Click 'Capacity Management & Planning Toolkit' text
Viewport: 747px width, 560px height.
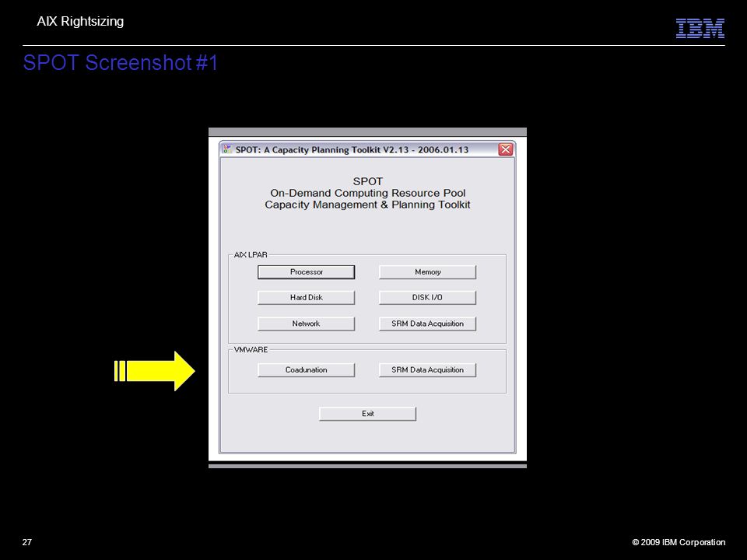click(x=368, y=205)
